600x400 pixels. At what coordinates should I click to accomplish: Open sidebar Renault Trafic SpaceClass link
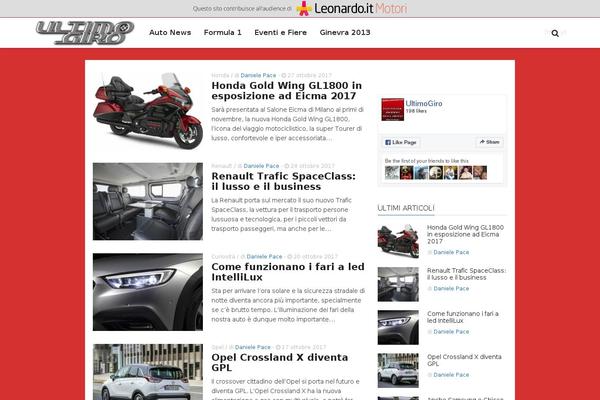tap(466, 274)
